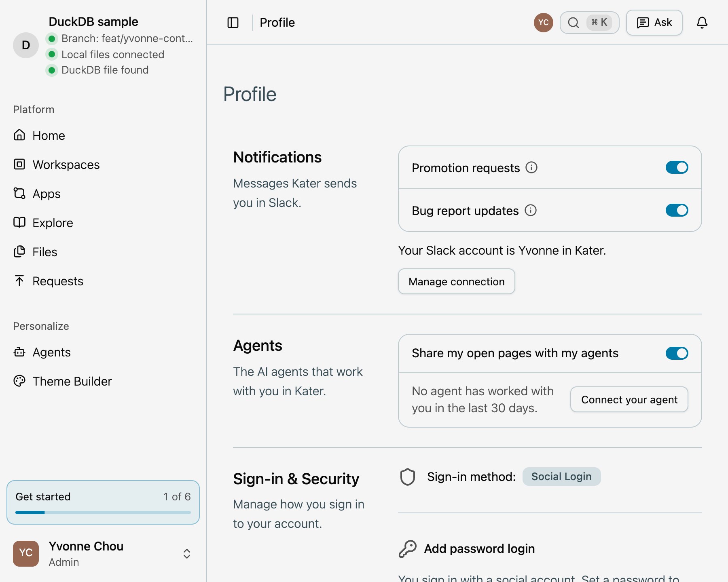
Task: Open the notifications bell
Action: [x=702, y=23]
